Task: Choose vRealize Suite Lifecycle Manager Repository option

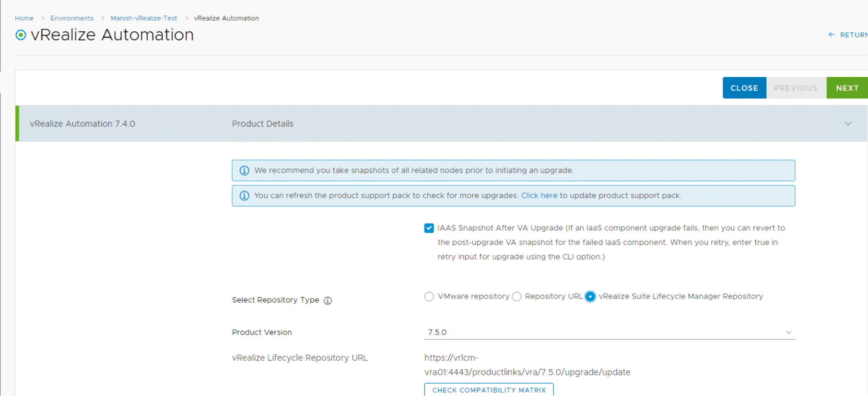Action: [590, 297]
